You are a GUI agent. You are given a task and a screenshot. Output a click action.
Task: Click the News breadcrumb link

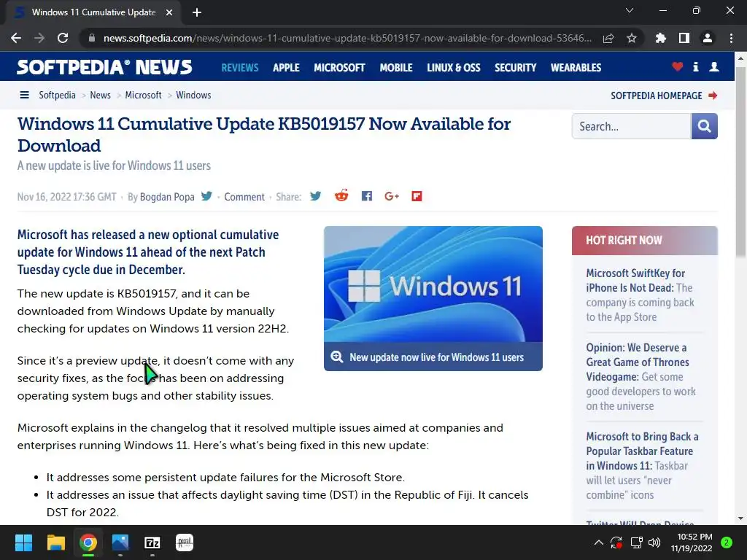(x=100, y=95)
